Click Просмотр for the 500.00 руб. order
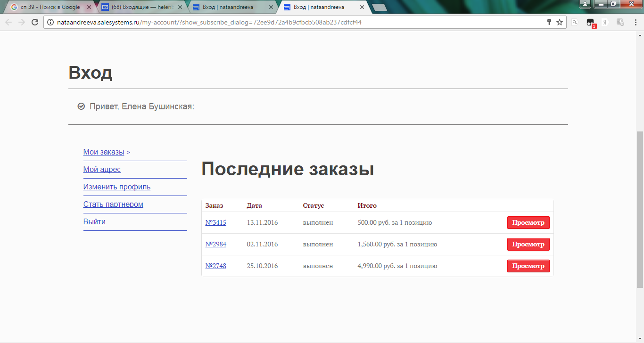This screenshot has height=343, width=644. (528, 222)
